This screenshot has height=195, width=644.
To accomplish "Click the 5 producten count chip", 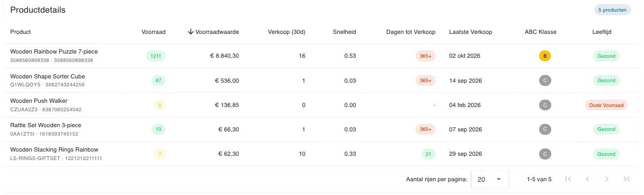I will [613, 10].
